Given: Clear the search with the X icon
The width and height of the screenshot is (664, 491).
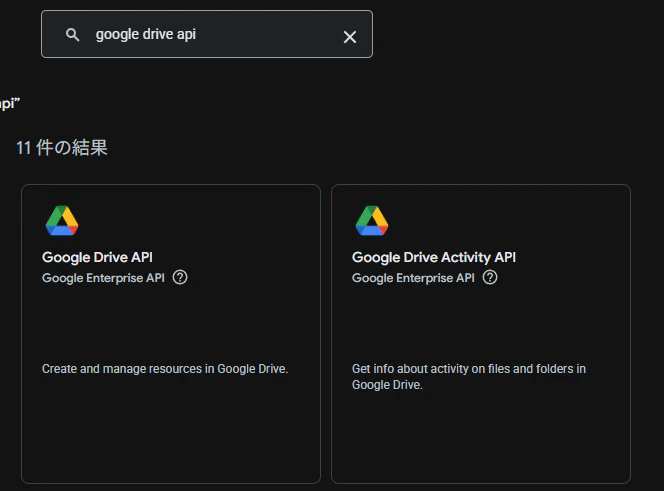Looking at the screenshot, I should coord(350,37).
